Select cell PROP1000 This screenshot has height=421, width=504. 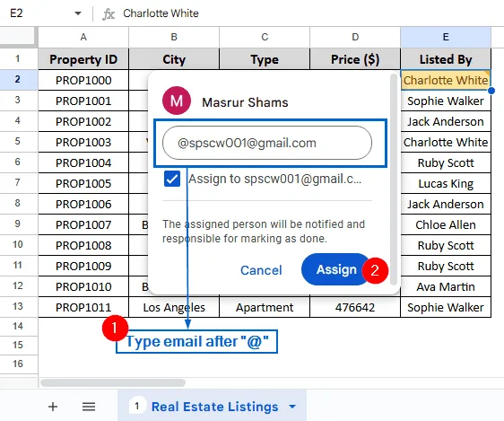[x=83, y=80]
